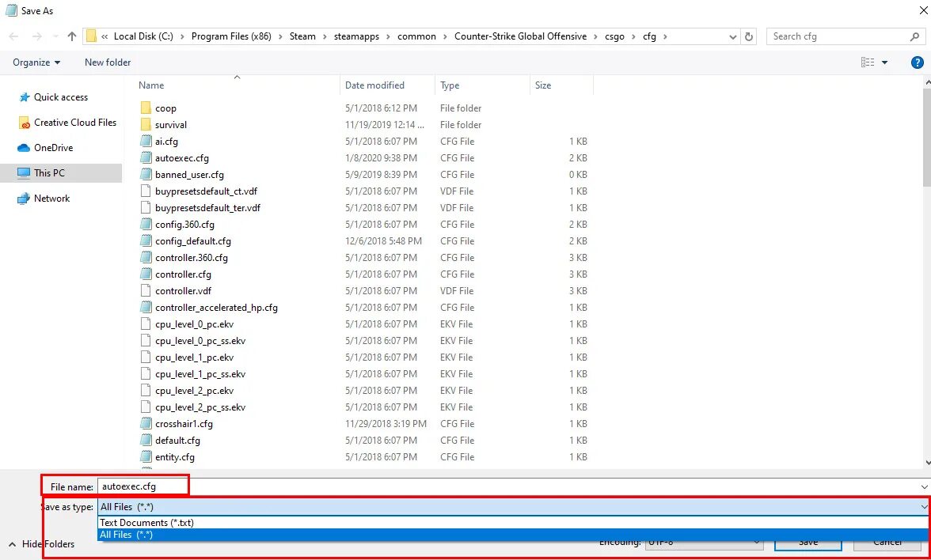This screenshot has width=931, height=560.
Task: Open OneDrive cloud icon
Action: [24, 148]
